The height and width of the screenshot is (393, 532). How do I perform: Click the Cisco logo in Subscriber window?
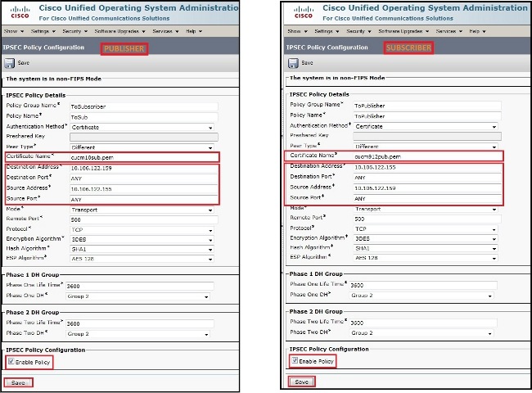(x=304, y=12)
